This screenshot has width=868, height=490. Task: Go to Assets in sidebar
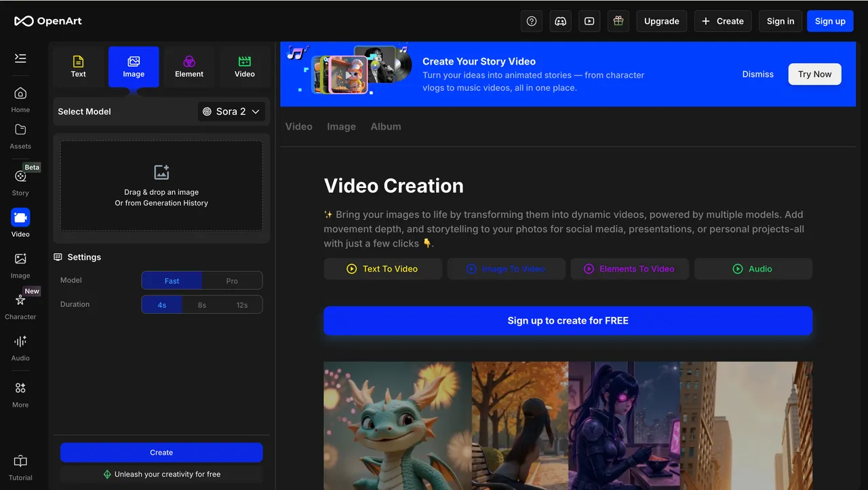point(20,136)
